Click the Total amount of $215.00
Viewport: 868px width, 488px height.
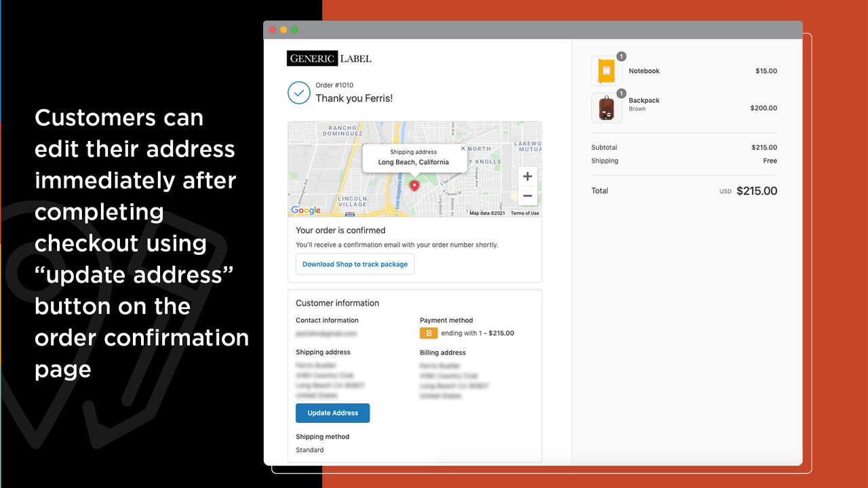[x=757, y=190]
